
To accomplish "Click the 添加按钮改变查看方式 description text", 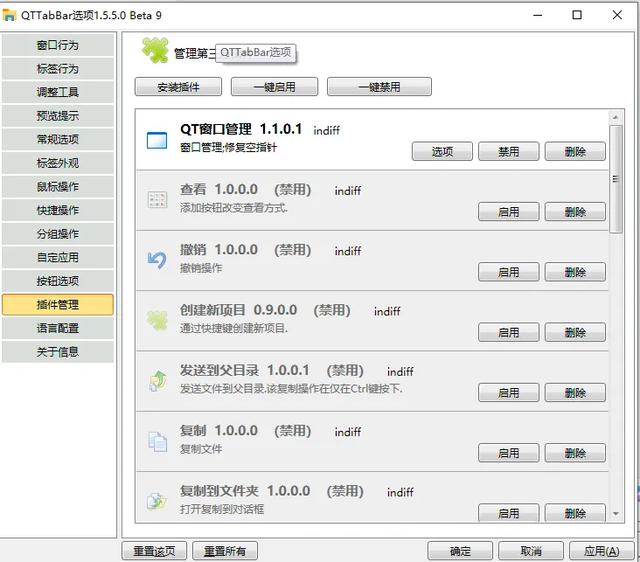I will (x=234, y=208).
